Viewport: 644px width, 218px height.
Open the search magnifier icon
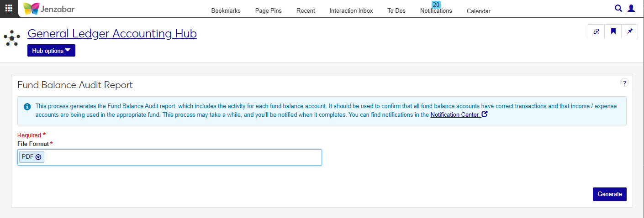(618, 8)
